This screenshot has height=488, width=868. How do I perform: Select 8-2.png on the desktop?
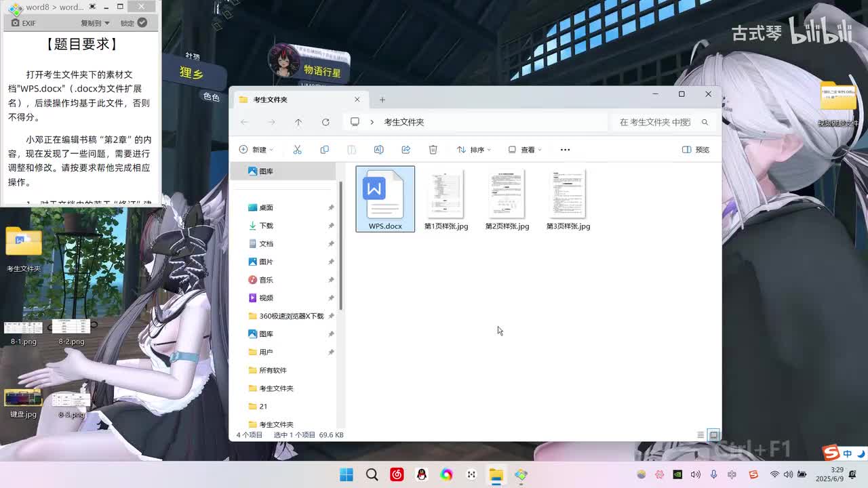(71, 332)
